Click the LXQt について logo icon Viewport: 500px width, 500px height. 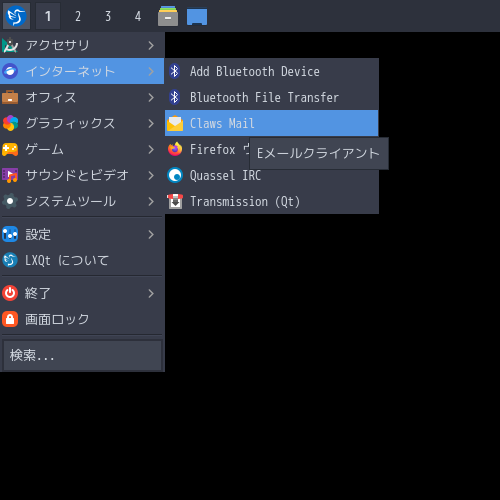[x=10, y=260]
